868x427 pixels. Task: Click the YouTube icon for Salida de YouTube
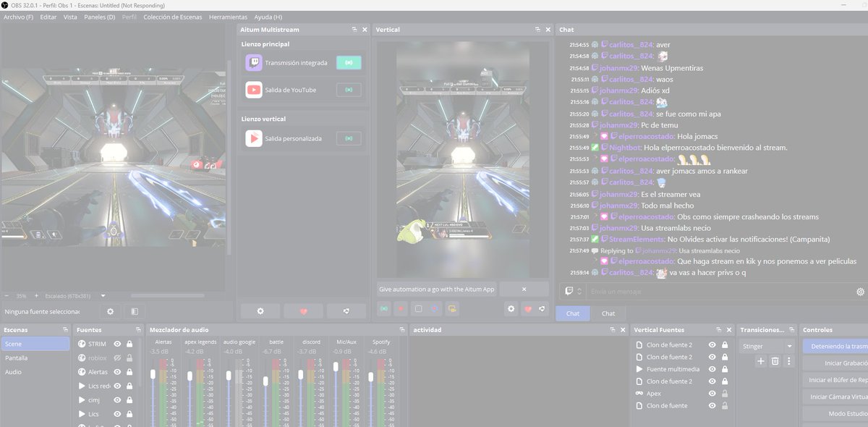[254, 90]
